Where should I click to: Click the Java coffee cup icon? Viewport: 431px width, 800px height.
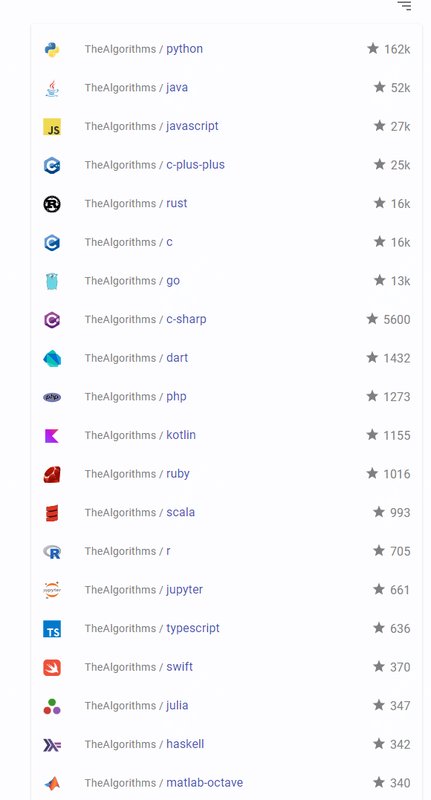(x=52, y=88)
